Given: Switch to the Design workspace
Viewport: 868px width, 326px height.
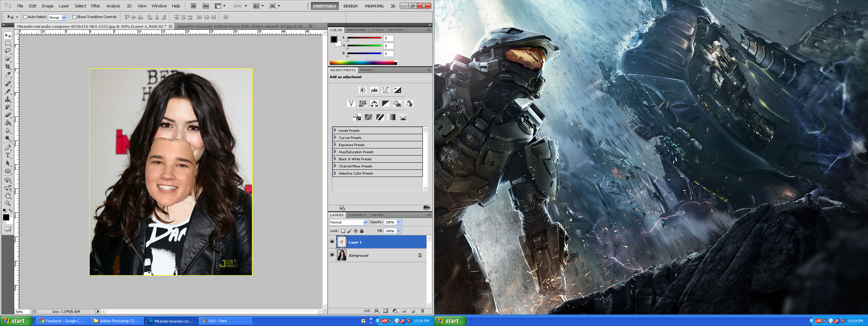Looking at the screenshot, I should [x=350, y=6].
